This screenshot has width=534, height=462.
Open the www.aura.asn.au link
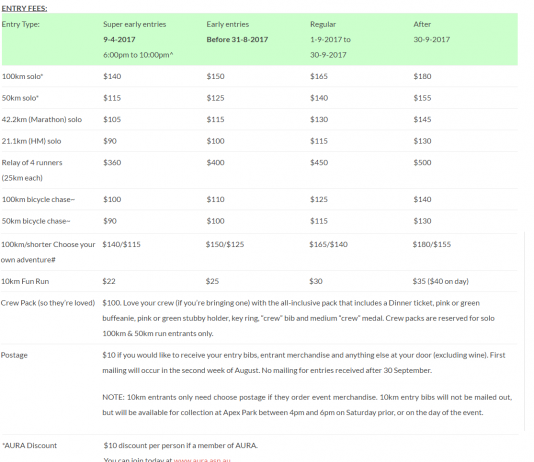tap(202, 460)
